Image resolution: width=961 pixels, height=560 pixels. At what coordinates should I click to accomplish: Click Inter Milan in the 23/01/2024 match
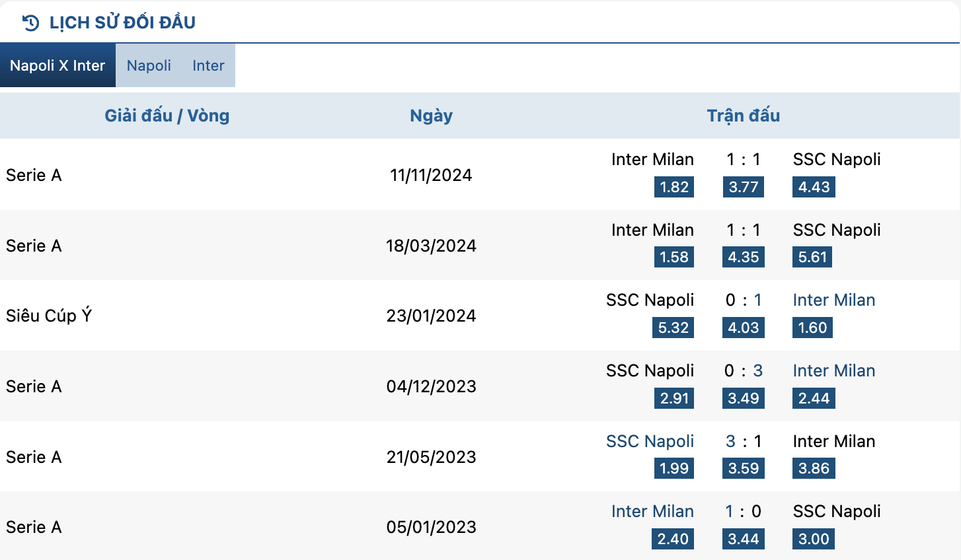(834, 300)
